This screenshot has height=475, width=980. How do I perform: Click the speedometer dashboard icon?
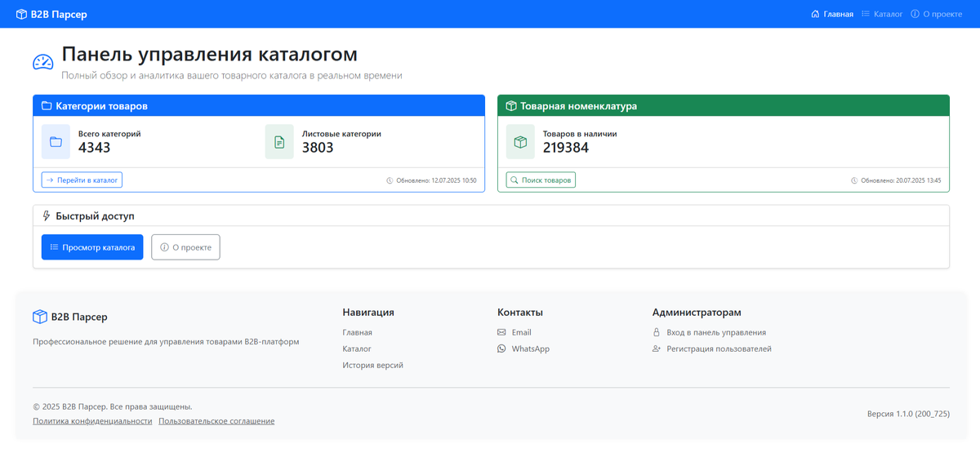pos(42,60)
